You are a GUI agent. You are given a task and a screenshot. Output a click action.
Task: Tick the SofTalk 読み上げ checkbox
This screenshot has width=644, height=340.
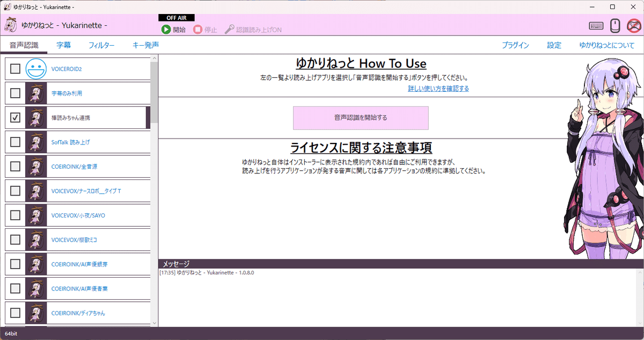[x=16, y=142]
